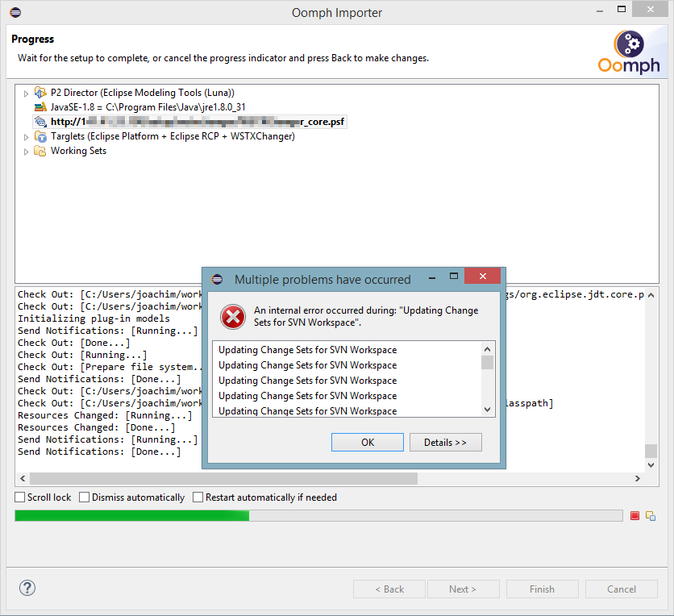Maximize the Multiple problems dialog
This screenshot has height=616, width=674.
coord(453,276)
